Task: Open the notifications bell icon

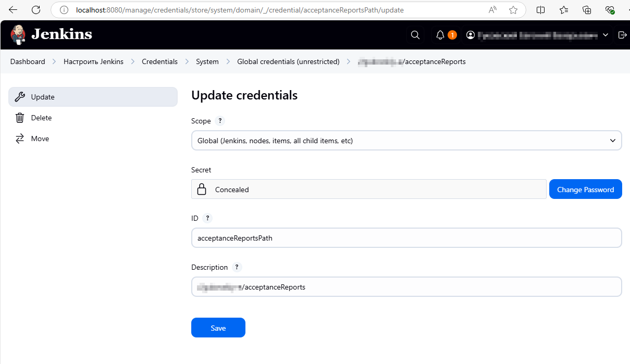Action: tap(440, 35)
